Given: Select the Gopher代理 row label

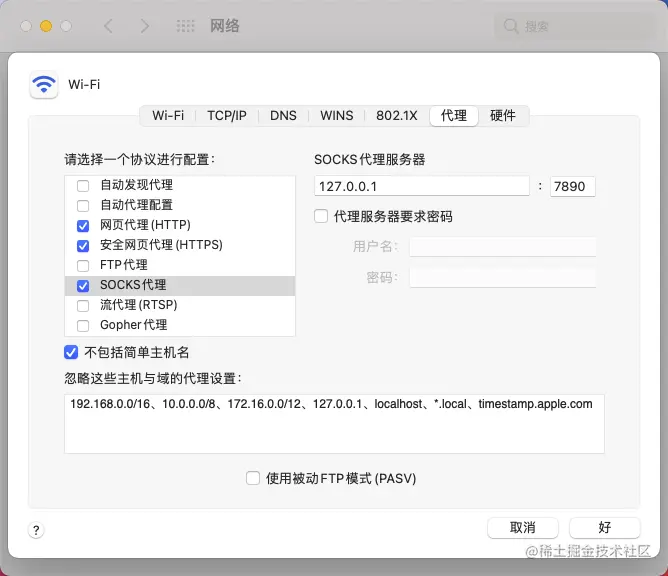Looking at the screenshot, I should 134,325.
